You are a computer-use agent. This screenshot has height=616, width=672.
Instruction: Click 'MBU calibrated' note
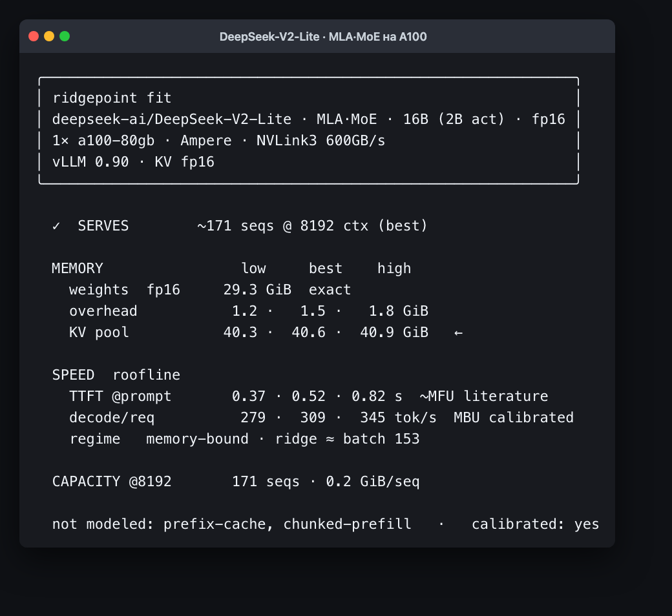coord(514,418)
